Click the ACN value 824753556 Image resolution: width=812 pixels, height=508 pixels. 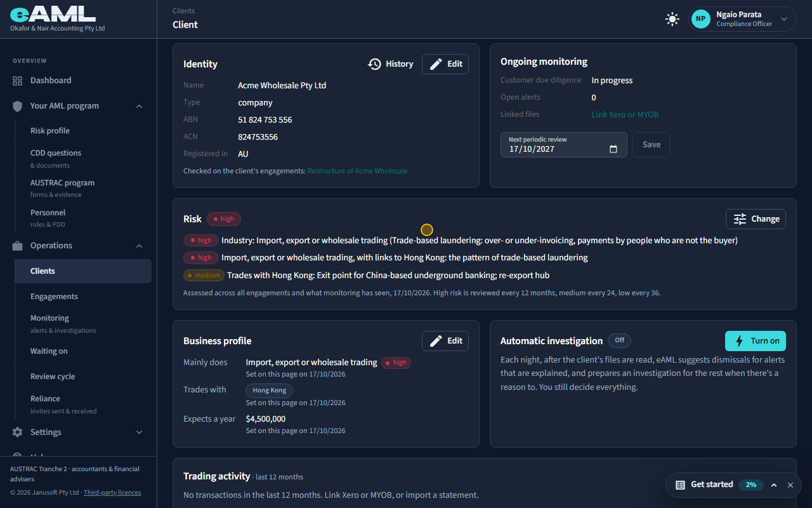pyautogui.click(x=258, y=137)
